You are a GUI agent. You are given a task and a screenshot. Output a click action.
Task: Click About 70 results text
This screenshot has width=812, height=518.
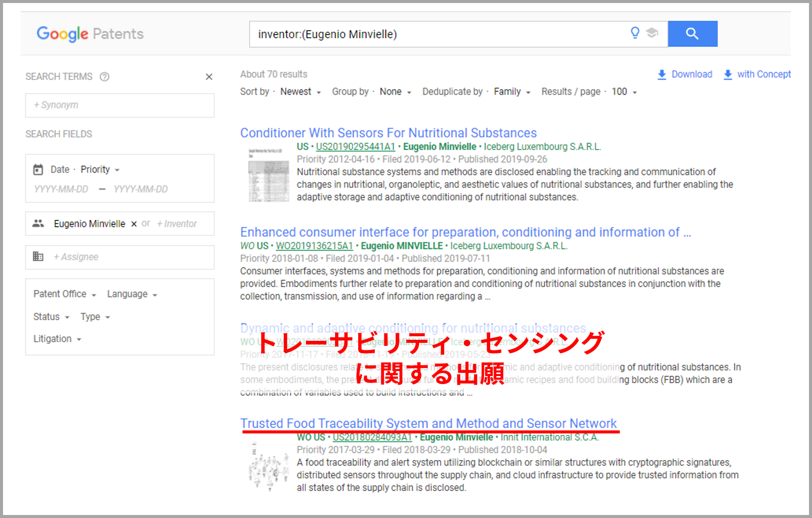(274, 75)
